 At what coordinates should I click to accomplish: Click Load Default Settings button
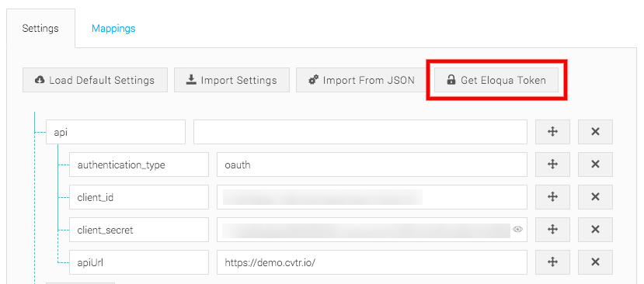point(95,80)
